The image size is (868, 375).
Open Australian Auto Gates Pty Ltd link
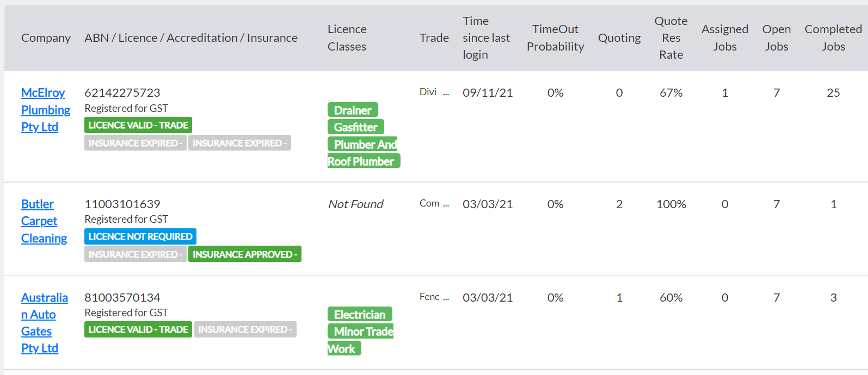click(45, 323)
